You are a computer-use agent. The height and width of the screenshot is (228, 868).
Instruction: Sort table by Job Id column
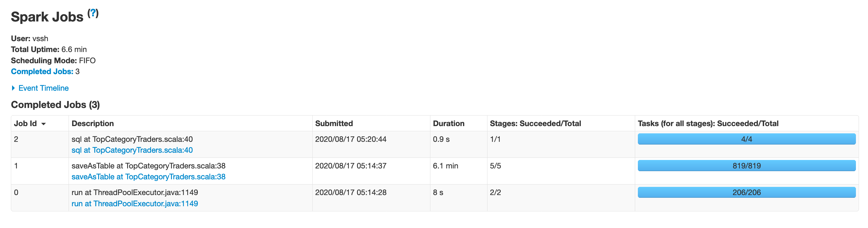[x=25, y=123]
